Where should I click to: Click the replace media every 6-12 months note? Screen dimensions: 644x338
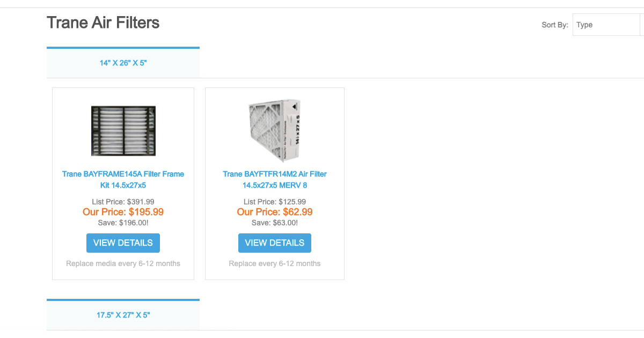[x=123, y=263]
